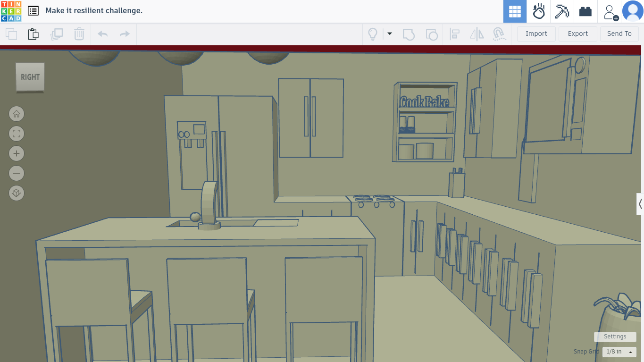Switch to the Bricks view
Viewport: 644px width, 362px height.
[585, 11]
